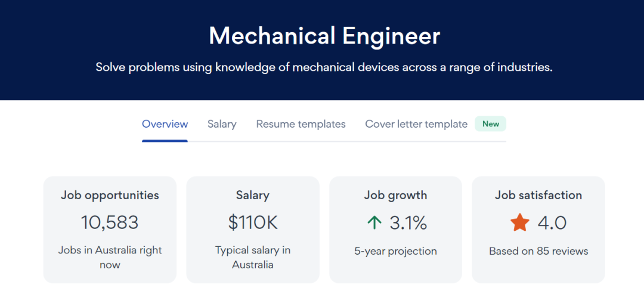The image size is (644, 297).
Task: Click the Salary card heading
Action: pos(253,195)
